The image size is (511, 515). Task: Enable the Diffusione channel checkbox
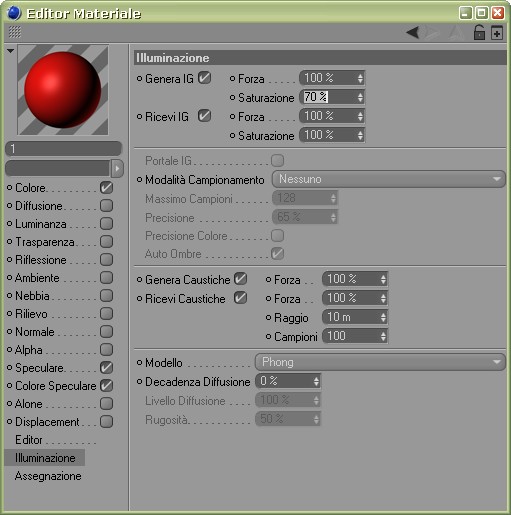[x=106, y=206]
